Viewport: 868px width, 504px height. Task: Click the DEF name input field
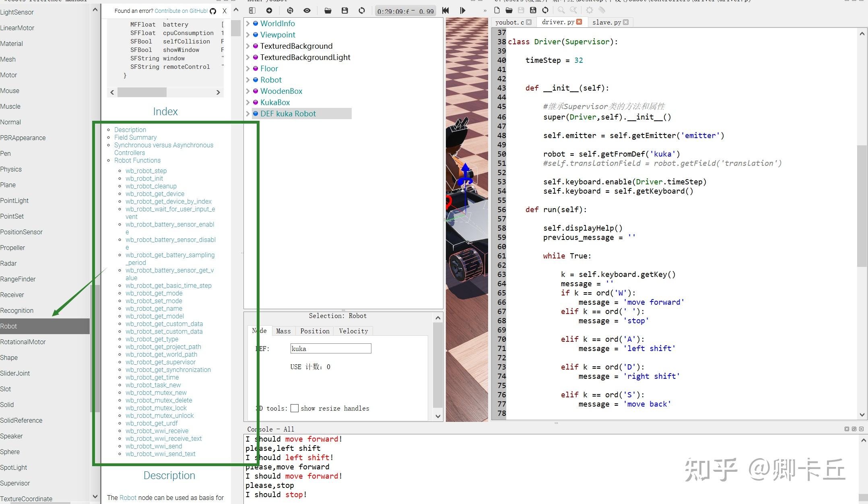coord(330,349)
